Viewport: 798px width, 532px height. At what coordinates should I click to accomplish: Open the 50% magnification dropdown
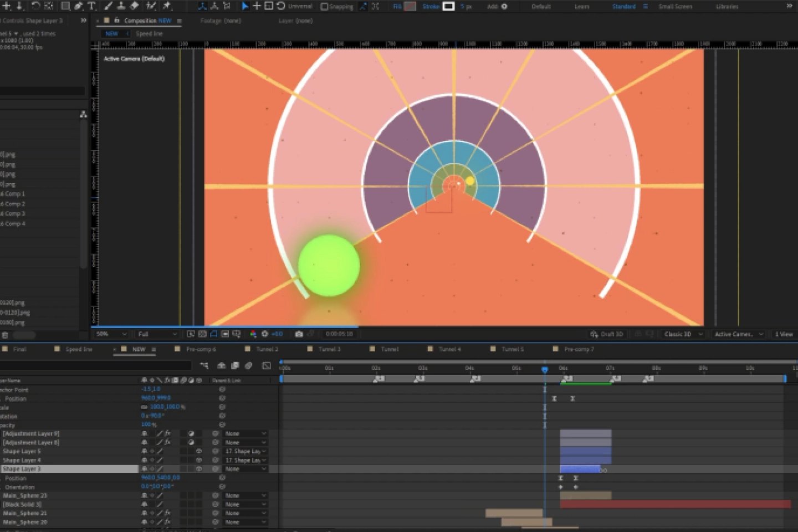pos(111,334)
